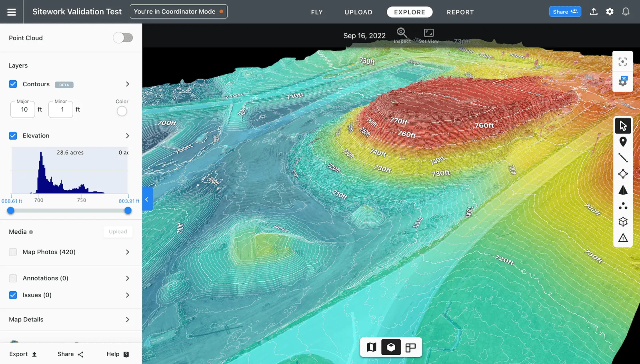Open split view mode at bottom
The width and height of the screenshot is (640, 364).
pyautogui.click(x=410, y=347)
